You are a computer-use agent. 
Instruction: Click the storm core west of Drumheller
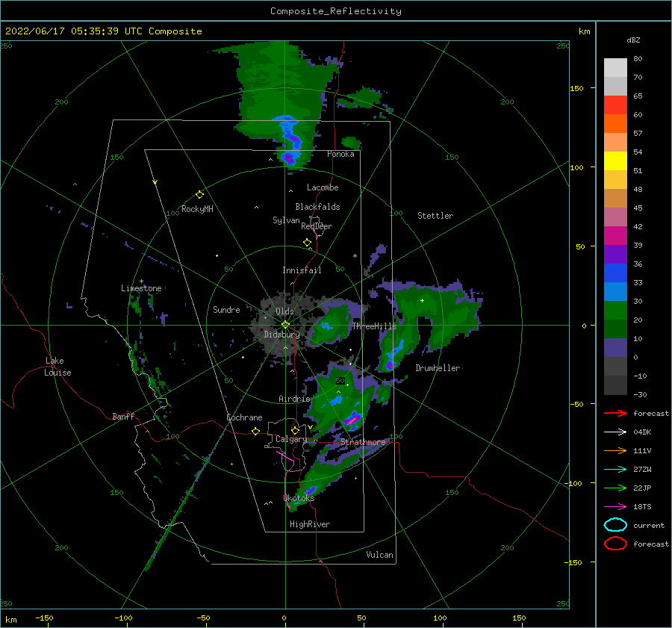[x=390, y=365]
